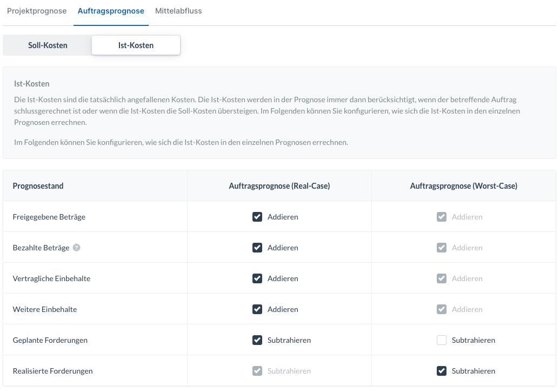Click Worst-Case Addieren checkbox for Weitere Einbehalte
The image size is (560, 392).
tap(442, 309)
